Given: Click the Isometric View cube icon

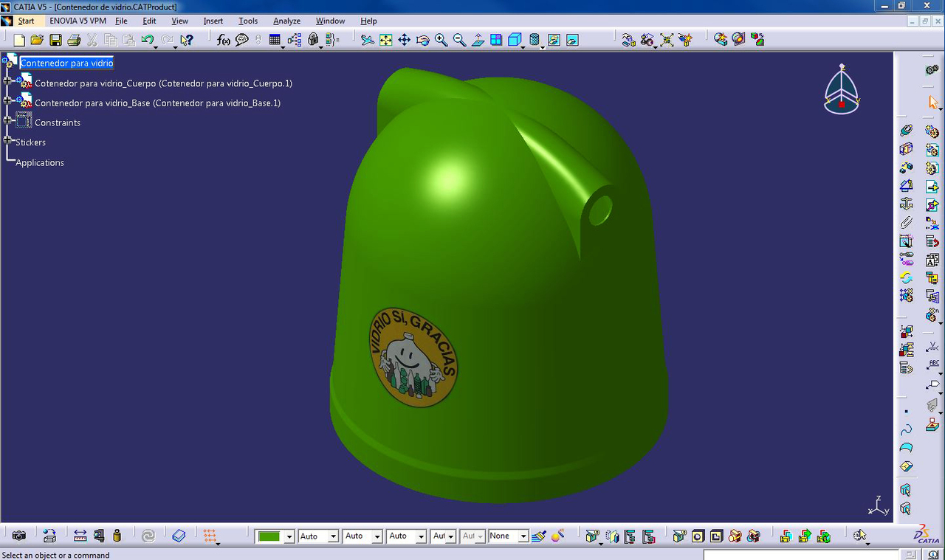Looking at the screenshot, I should [515, 40].
